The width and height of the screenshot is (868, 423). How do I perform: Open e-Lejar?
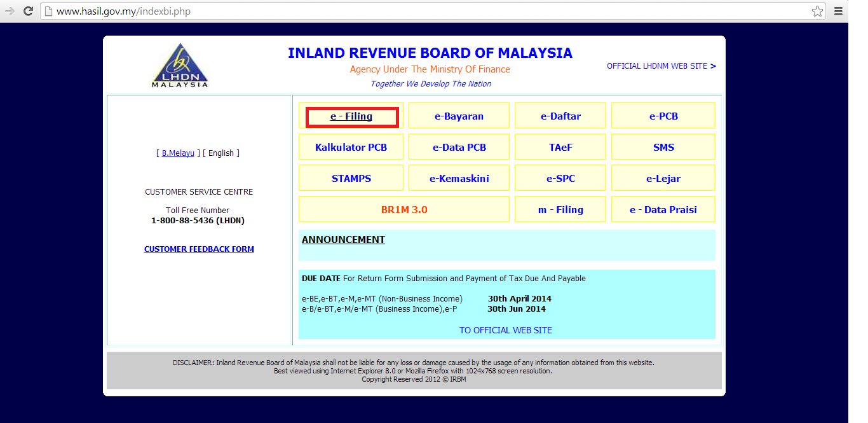coord(663,178)
